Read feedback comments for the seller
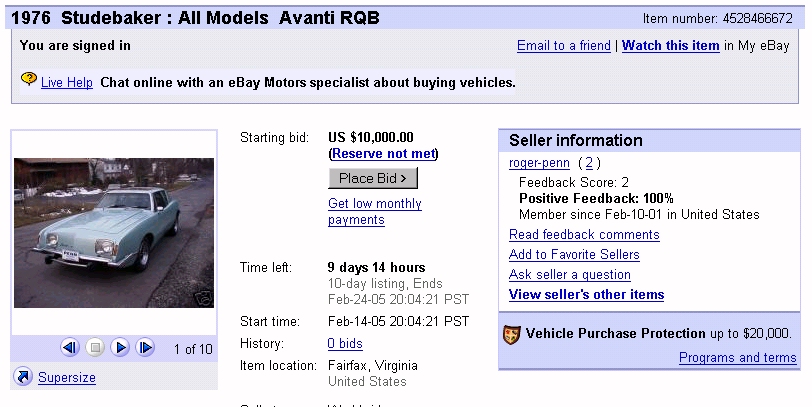812x407 pixels. (584, 235)
